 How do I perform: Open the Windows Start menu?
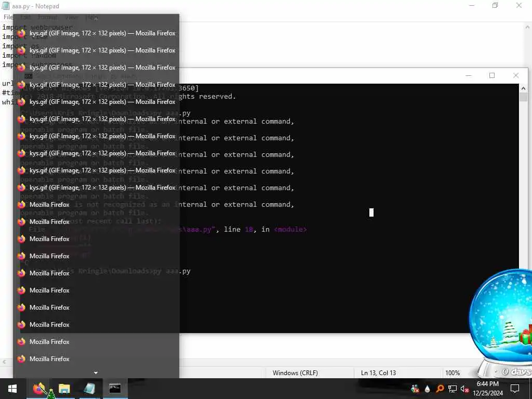[12, 389]
